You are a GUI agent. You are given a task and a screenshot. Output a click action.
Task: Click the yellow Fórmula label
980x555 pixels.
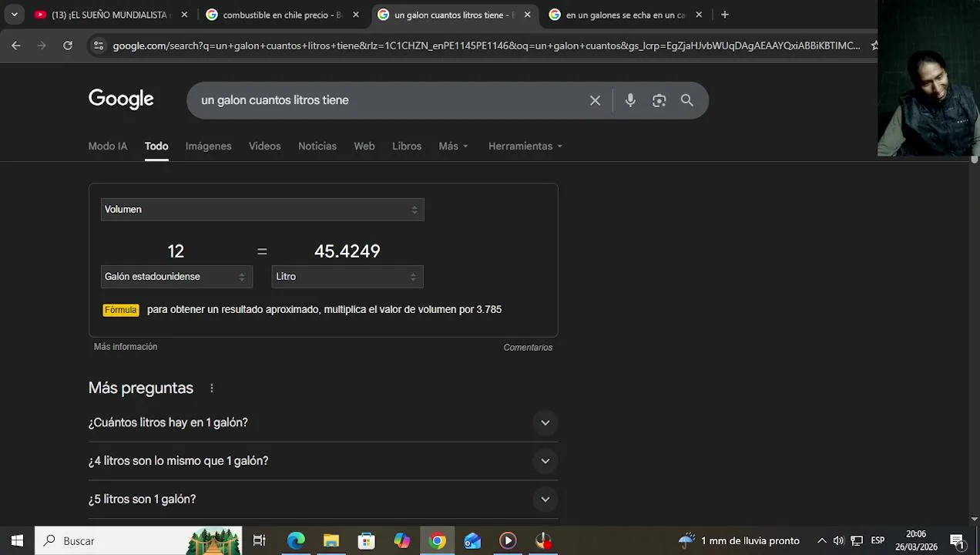coord(121,310)
